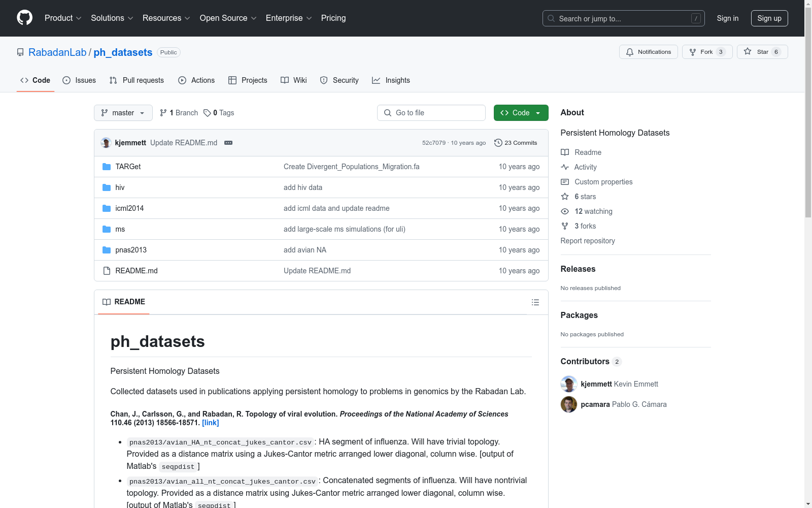Open the hiv folder icon
Screen dimensions: 812x508
(x=107, y=187)
